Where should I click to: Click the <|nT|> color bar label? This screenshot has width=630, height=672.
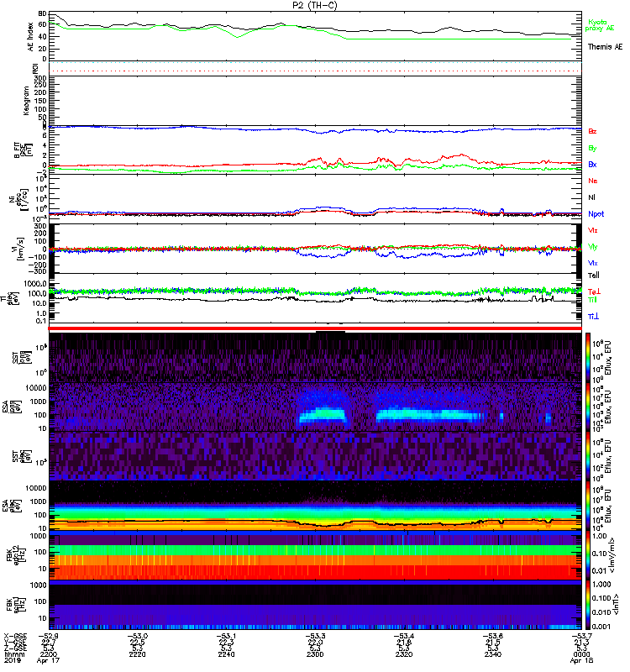coord(615,604)
